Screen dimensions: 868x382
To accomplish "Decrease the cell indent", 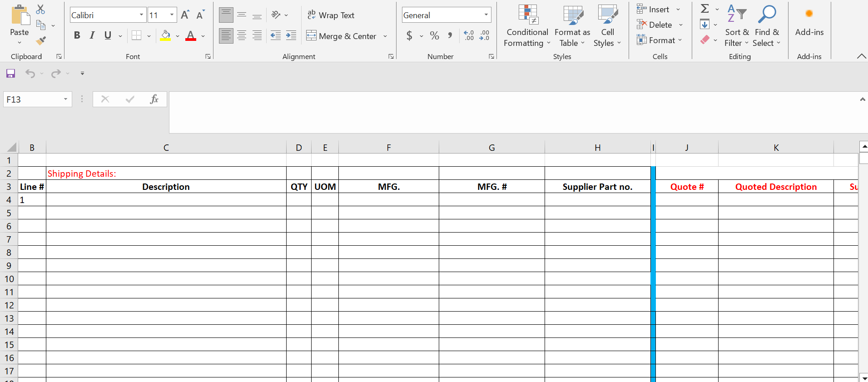I will tap(276, 35).
